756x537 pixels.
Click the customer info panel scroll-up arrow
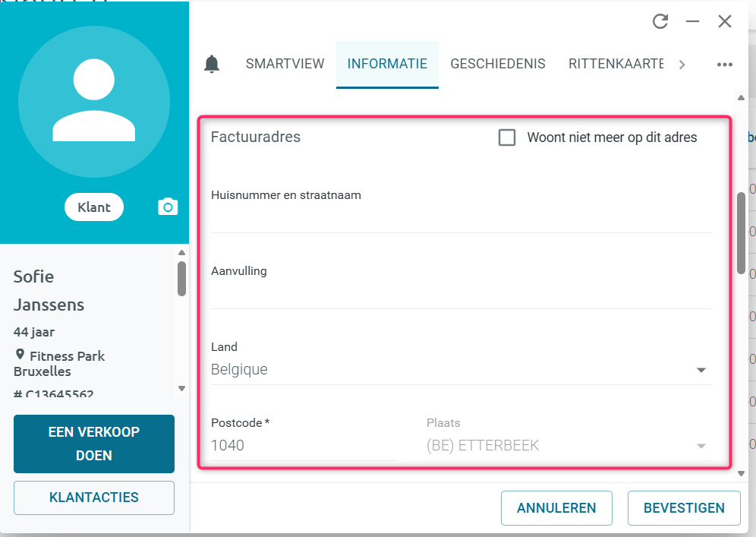pos(181,253)
